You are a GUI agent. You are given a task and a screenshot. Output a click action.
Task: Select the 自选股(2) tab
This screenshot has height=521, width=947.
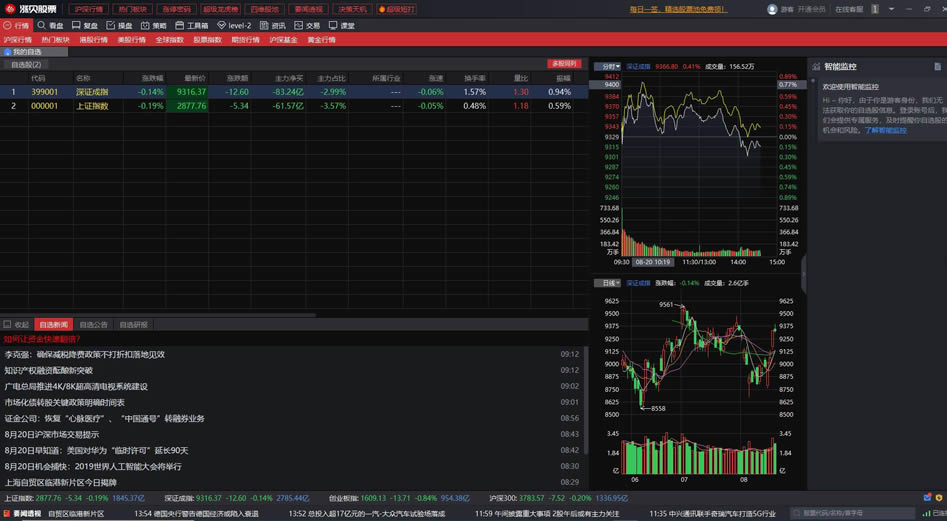click(x=26, y=65)
